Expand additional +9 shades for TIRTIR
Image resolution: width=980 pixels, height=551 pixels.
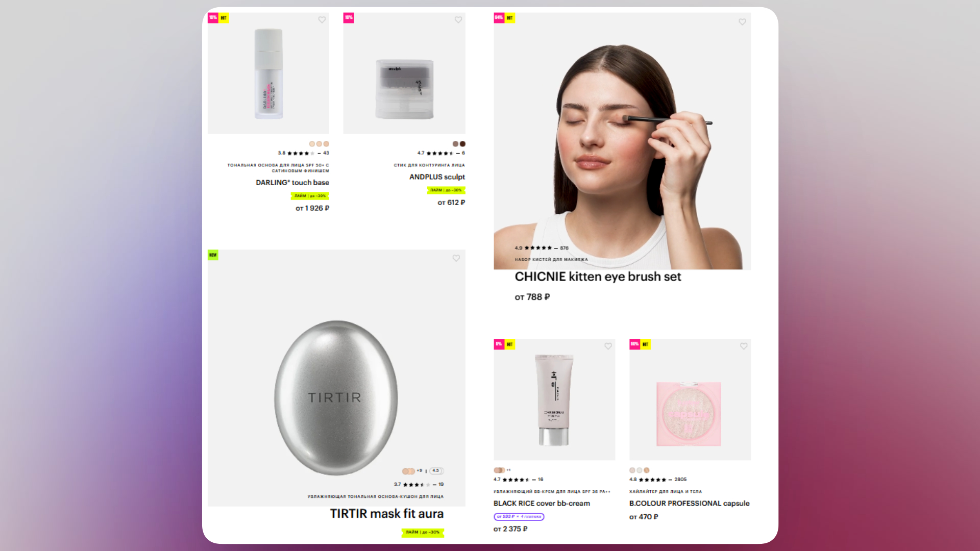click(420, 471)
